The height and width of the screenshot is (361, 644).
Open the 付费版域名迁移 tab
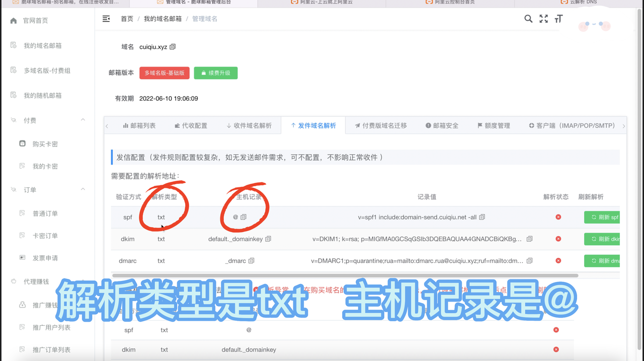click(x=380, y=125)
